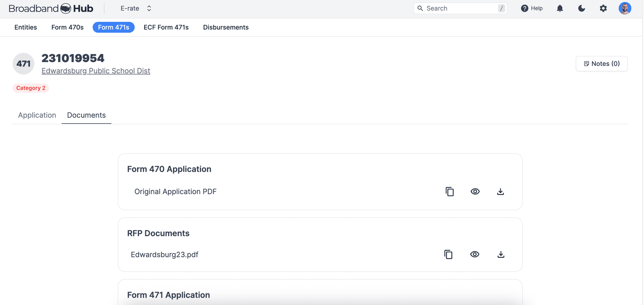This screenshot has height=305, width=644.
Task: Download the Original Application PDF
Action: coord(500,191)
